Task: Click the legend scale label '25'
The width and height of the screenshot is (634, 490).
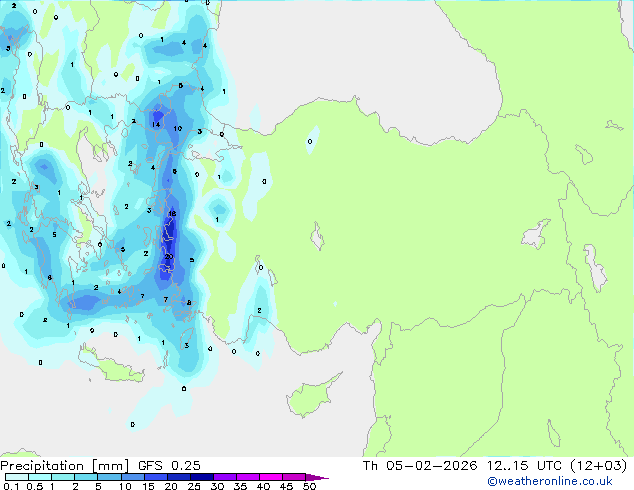Action: [194, 486]
